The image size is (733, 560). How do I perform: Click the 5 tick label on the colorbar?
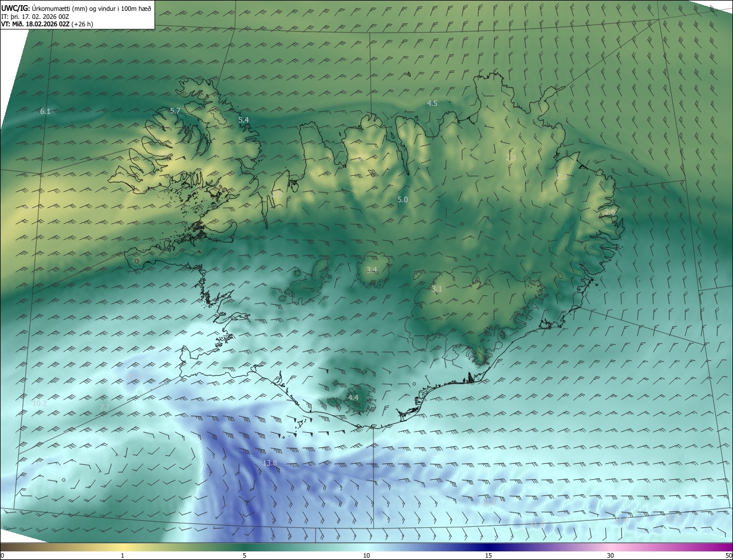pyautogui.click(x=245, y=555)
